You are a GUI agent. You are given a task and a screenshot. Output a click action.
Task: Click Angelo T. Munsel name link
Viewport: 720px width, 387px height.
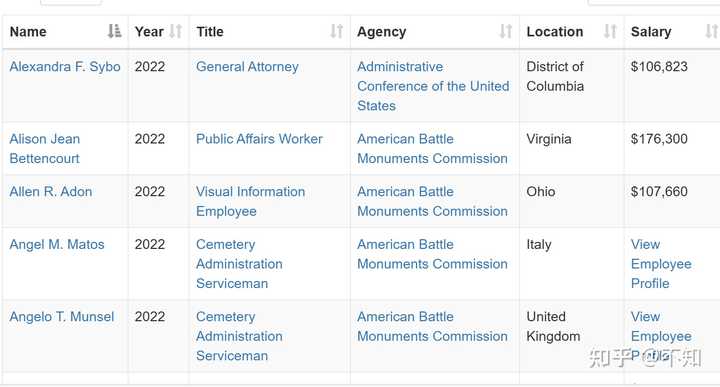(x=62, y=316)
